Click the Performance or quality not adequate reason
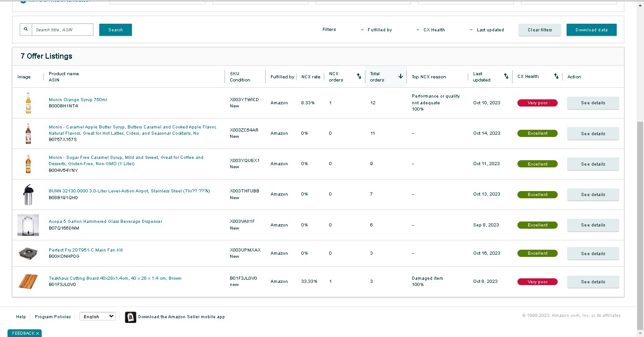Viewport: 644px width, 337px height. pos(436,100)
